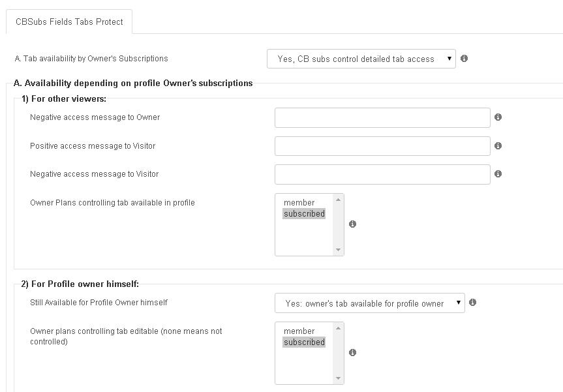Click the Negative access message to Visitor field

coord(382,174)
